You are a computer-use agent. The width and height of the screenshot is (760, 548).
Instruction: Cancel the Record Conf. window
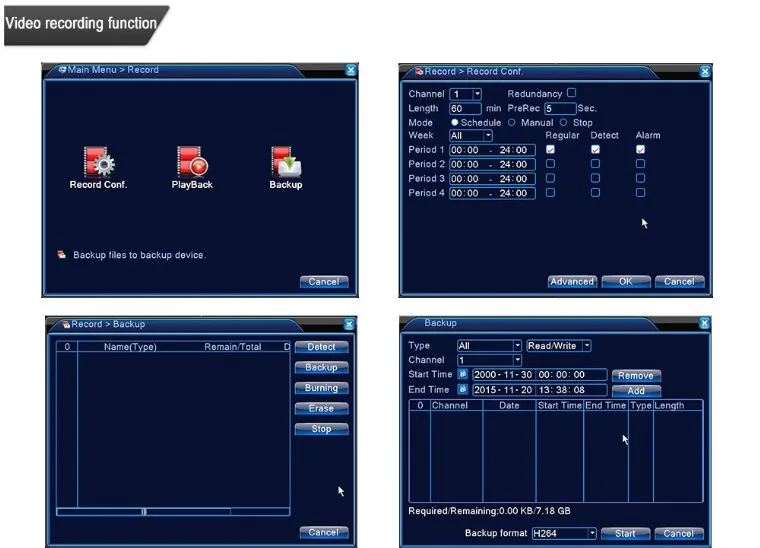click(x=679, y=282)
